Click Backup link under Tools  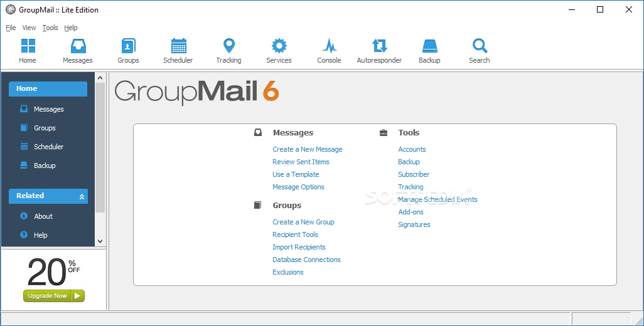409,162
